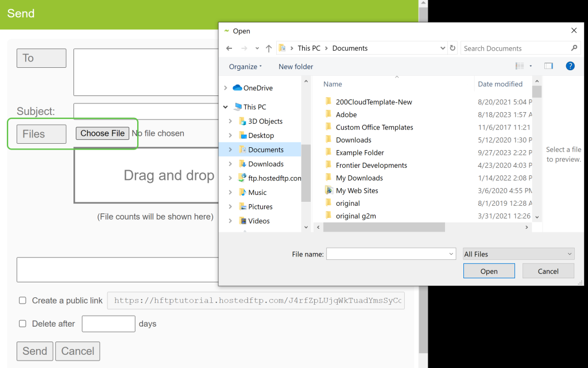Click the search magnifier in Search Documents

point(574,48)
